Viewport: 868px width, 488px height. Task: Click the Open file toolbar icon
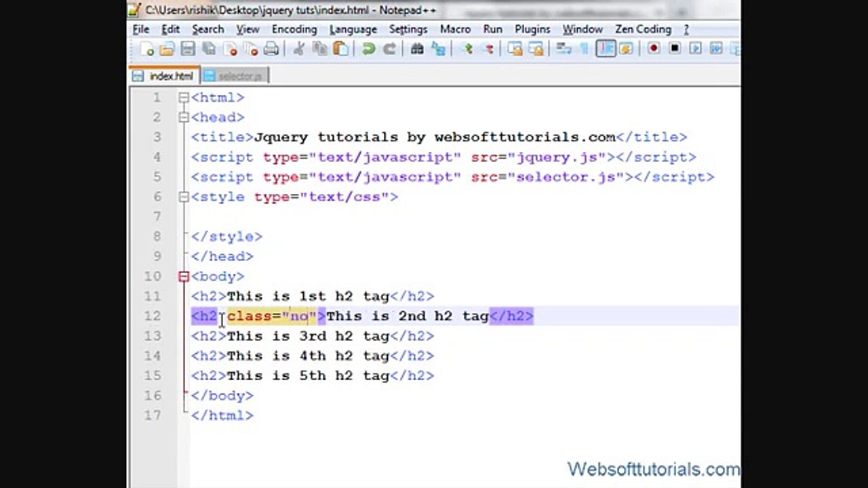(x=167, y=49)
